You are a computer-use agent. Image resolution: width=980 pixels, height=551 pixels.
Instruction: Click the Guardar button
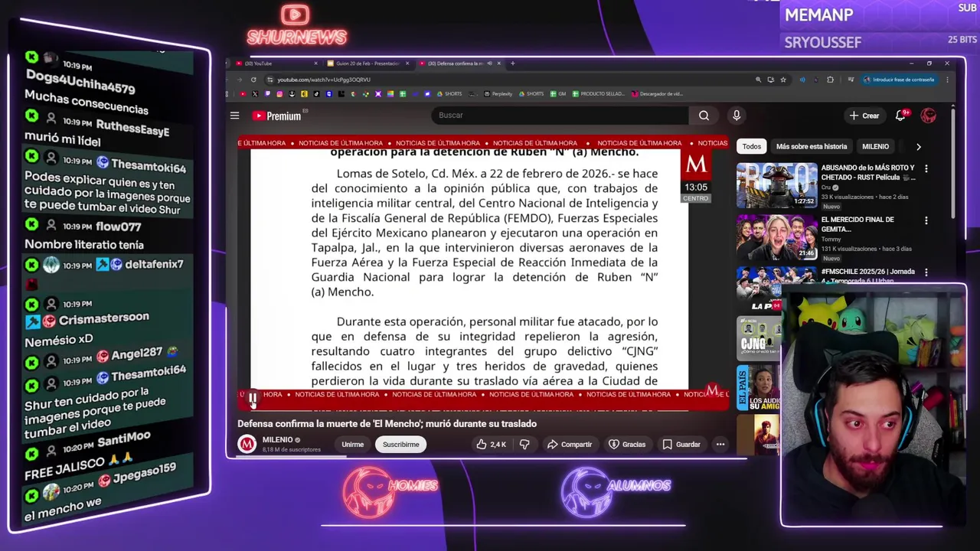click(x=681, y=445)
